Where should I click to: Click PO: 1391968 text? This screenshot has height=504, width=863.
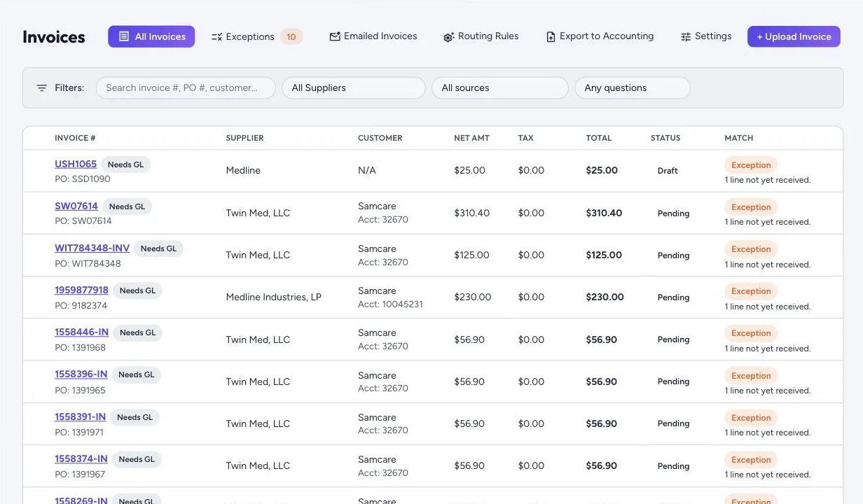[80, 347]
